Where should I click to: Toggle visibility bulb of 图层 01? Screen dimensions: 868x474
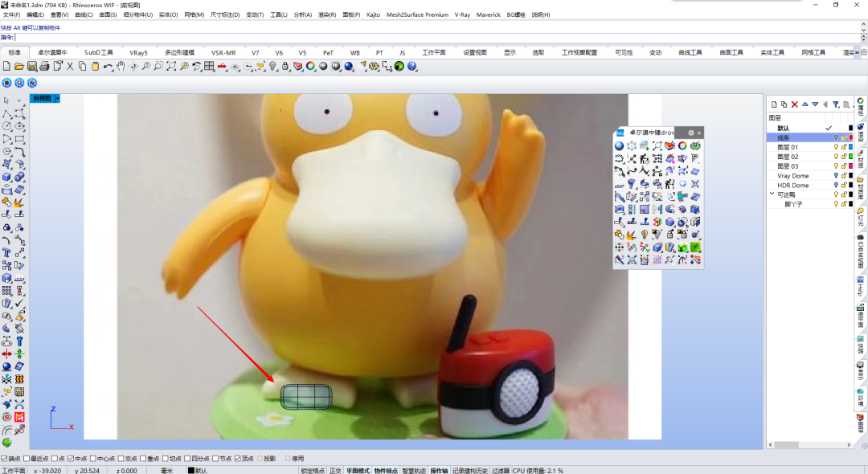pos(836,147)
